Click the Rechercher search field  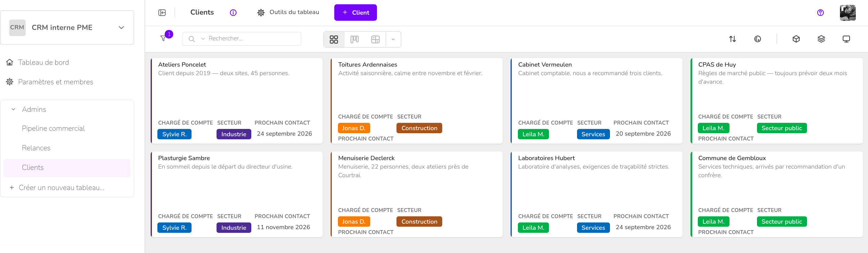(242, 38)
